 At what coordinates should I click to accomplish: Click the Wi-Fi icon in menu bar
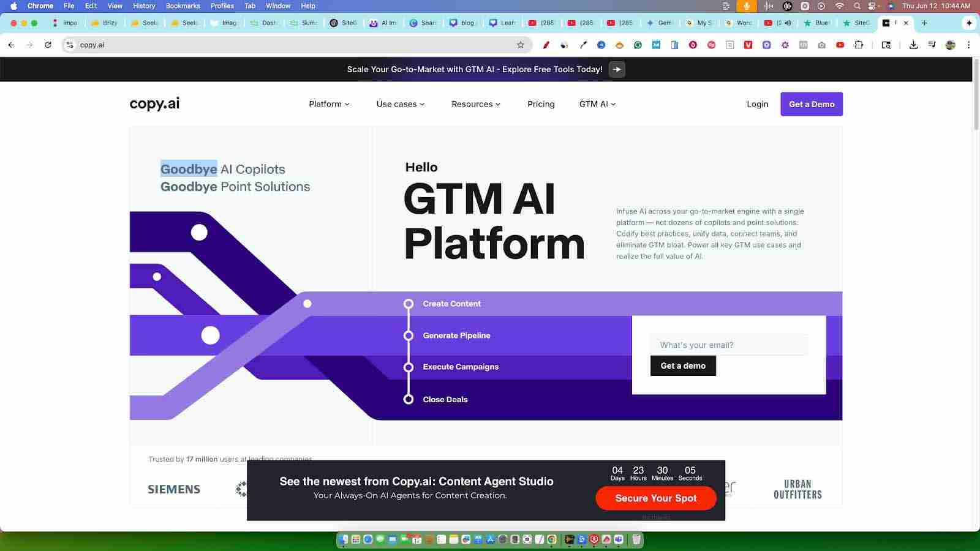point(840,6)
